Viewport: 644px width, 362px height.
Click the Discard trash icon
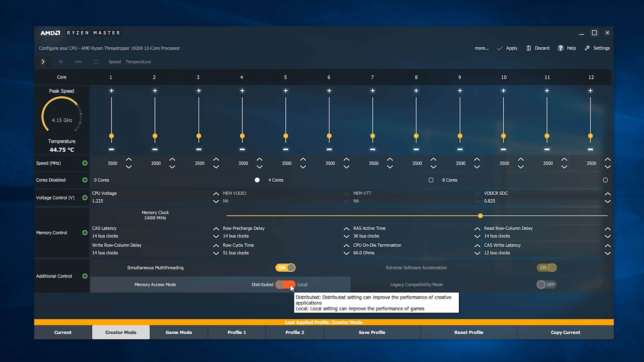coord(529,48)
